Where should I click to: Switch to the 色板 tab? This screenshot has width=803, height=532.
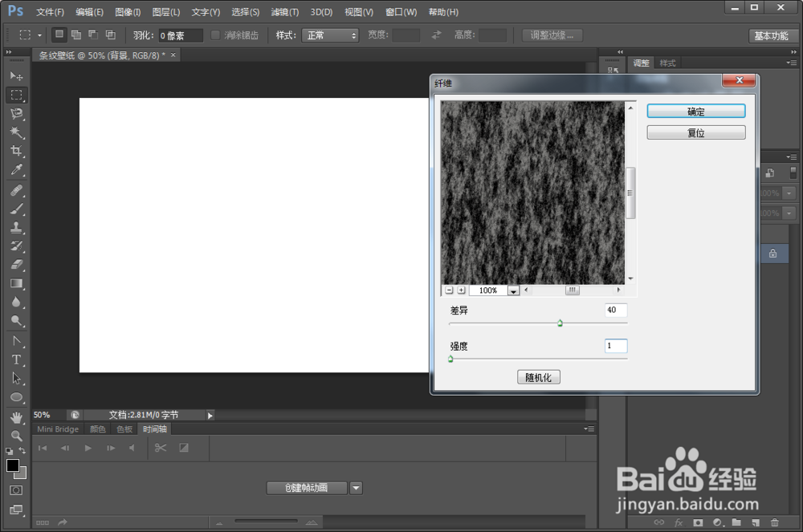124,429
